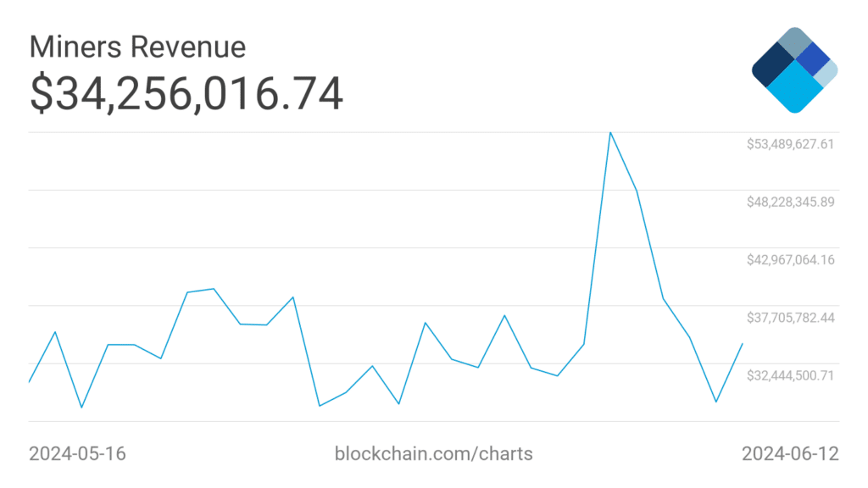The width and height of the screenshot is (868, 488).
Task: Select the $34,256,016.74 current revenue value
Action: click(186, 93)
